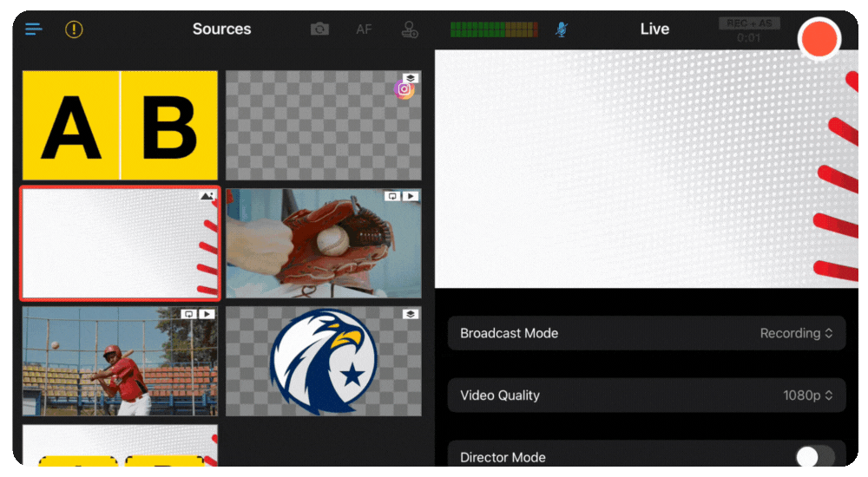
Task: Select the A B split-screen source
Action: pyautogui.click(x=120, y=126)
